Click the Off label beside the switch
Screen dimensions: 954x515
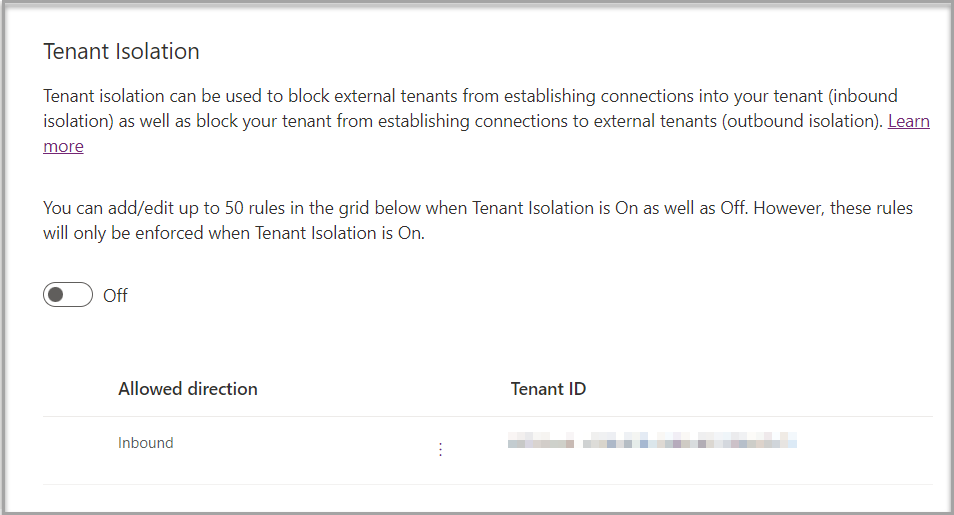pyautogui.click(x=116, y=296)
